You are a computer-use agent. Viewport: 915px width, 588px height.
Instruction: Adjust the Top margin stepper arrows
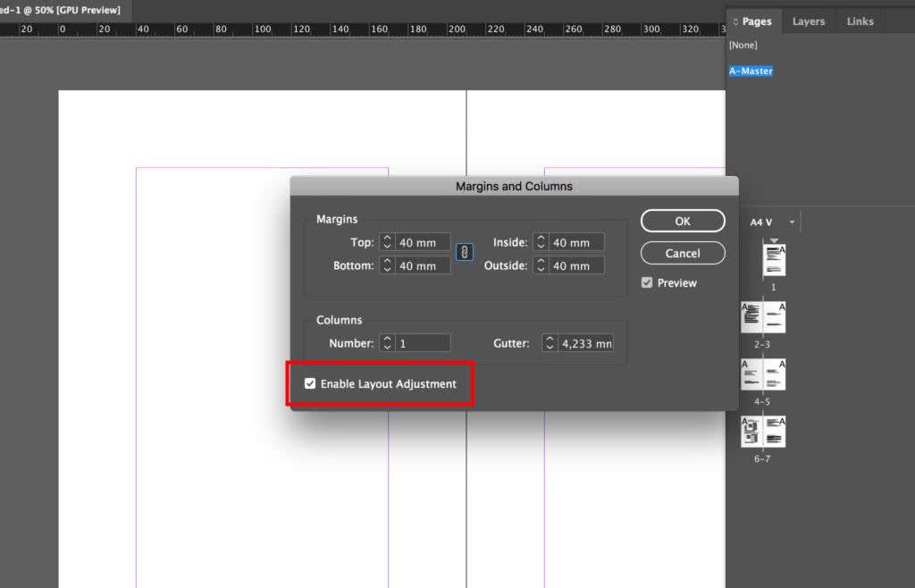tap(387, 242)
